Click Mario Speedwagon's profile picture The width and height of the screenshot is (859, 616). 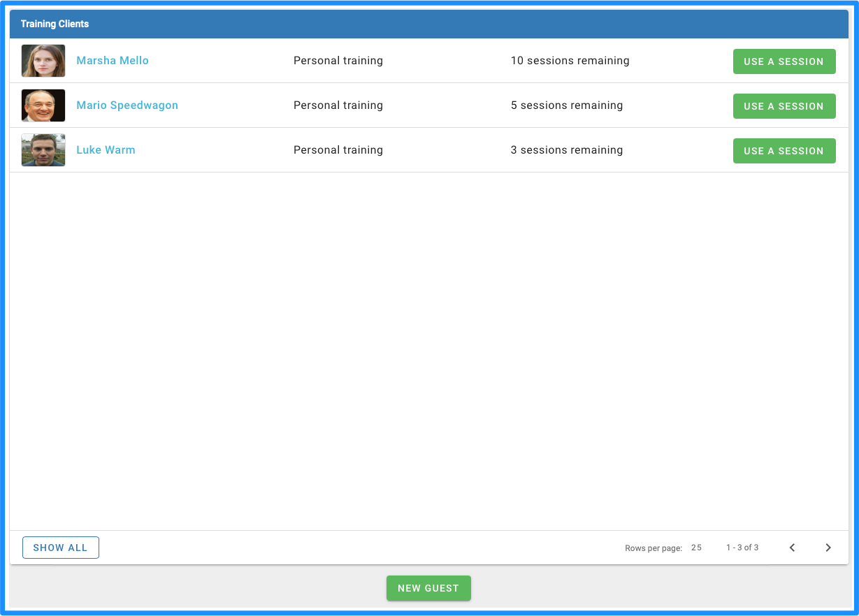43,105
